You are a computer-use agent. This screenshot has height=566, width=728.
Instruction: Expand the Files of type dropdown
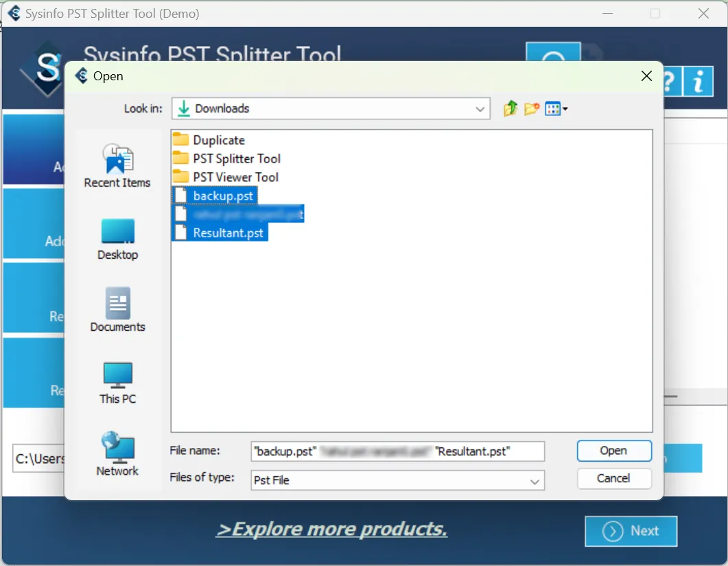535,480
